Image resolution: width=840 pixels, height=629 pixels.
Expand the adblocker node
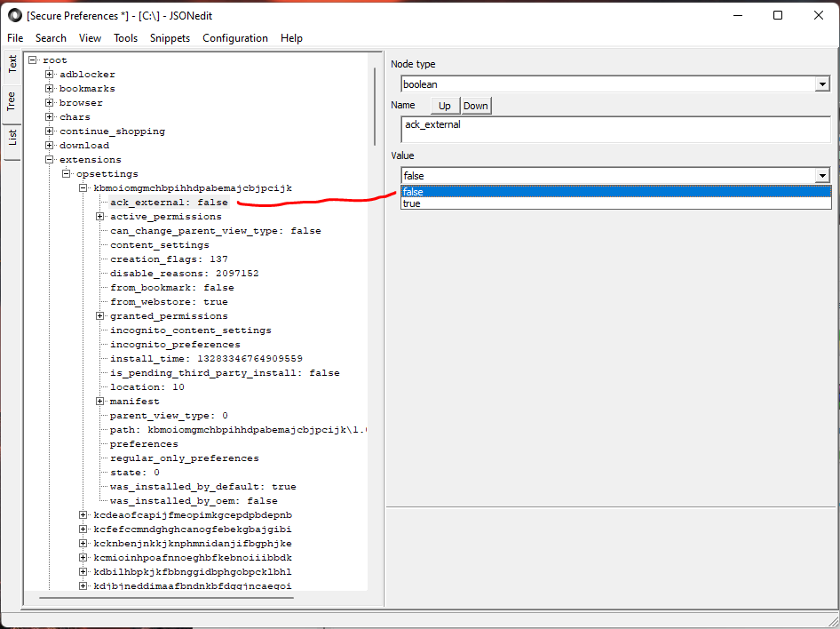coord(50,74)
